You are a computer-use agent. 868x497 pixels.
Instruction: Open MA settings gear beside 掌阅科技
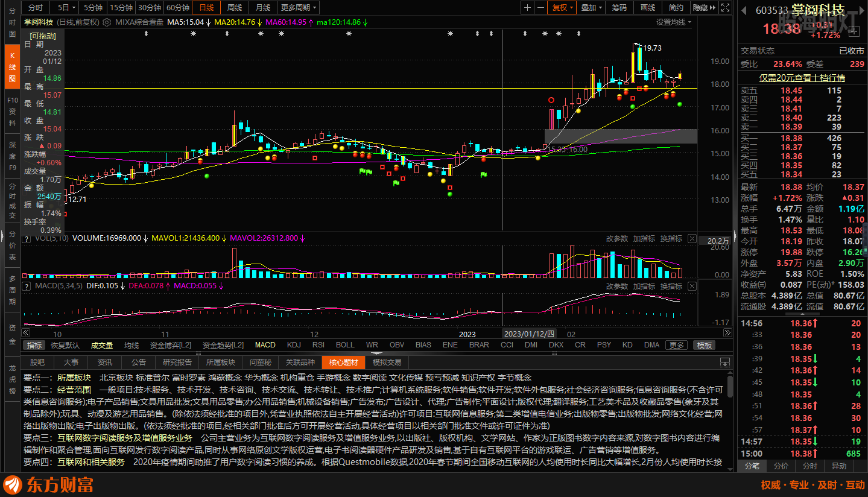coord(107,22)
